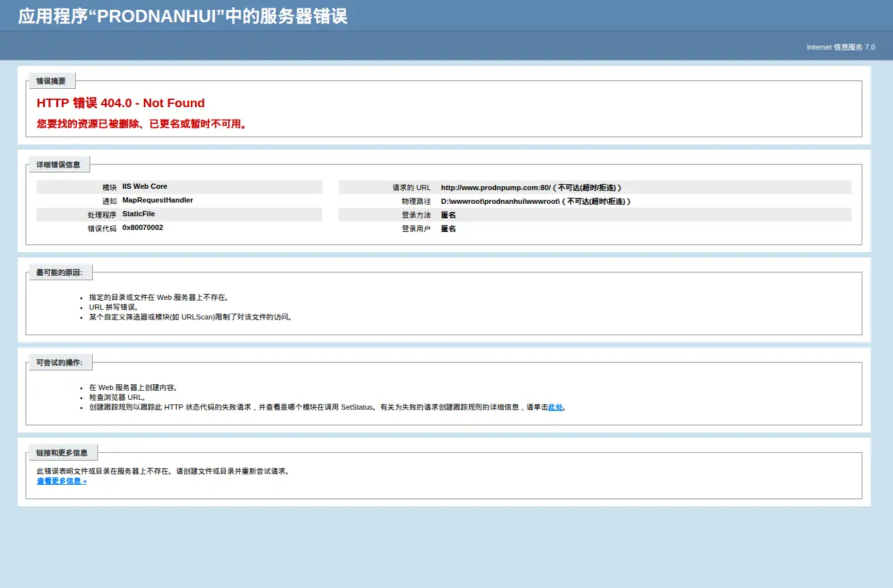Click the '错误摘要' section label

pyautogui.click(x=51, y=81)
